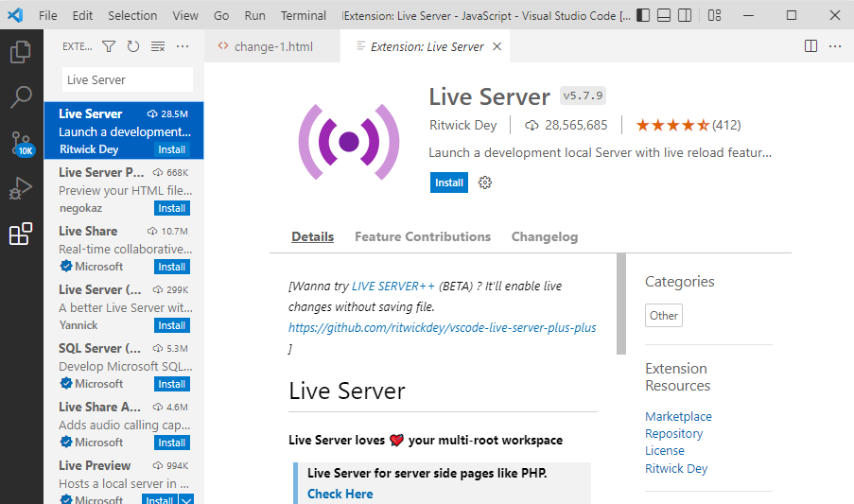Open the Extensions view icon
854x504 pixels.
tap(21, 235)
